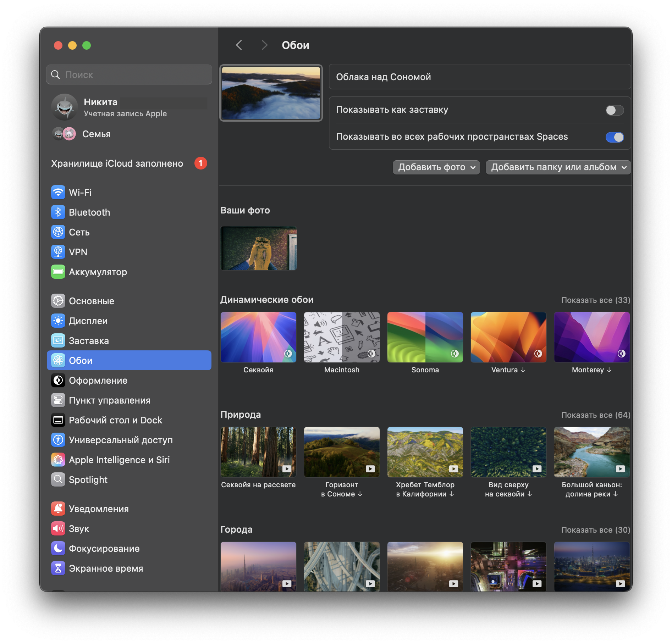Open the Универсальный доступ accessibility icon
This screenshot has width=672, height=644.
pos(58,440)
